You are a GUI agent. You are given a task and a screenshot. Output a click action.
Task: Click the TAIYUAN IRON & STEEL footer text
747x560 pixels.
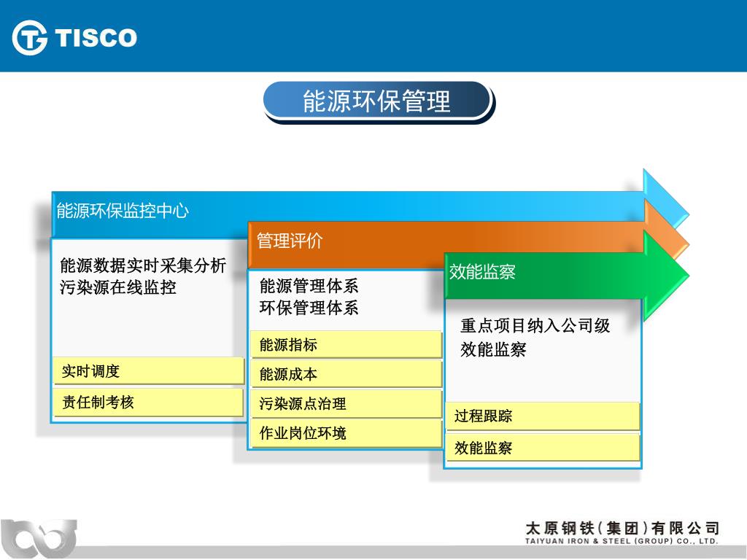point(622,541)
